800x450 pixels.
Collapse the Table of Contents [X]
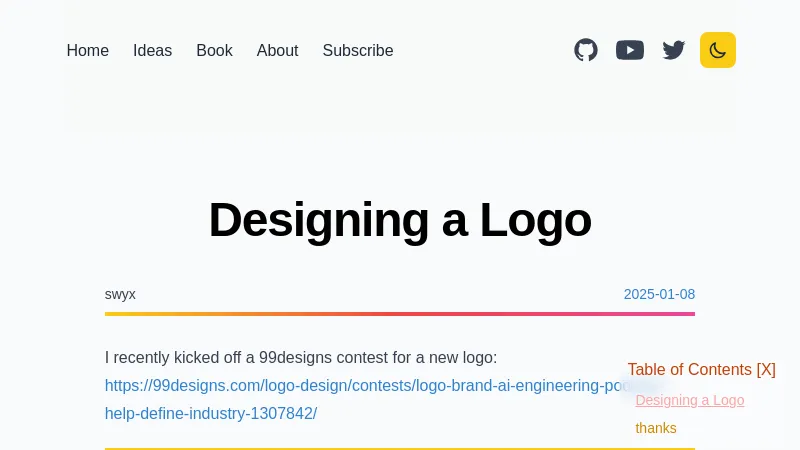(702, 369)
